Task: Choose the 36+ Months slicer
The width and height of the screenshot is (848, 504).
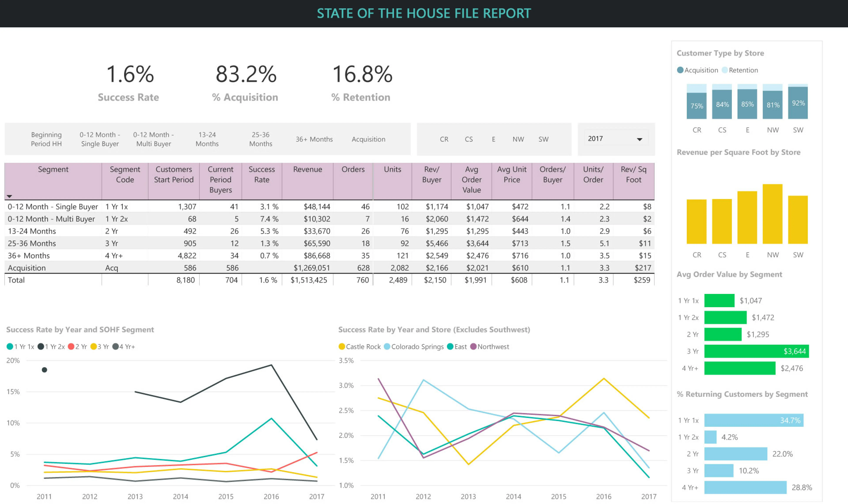Action: click(x=314, y=139)
